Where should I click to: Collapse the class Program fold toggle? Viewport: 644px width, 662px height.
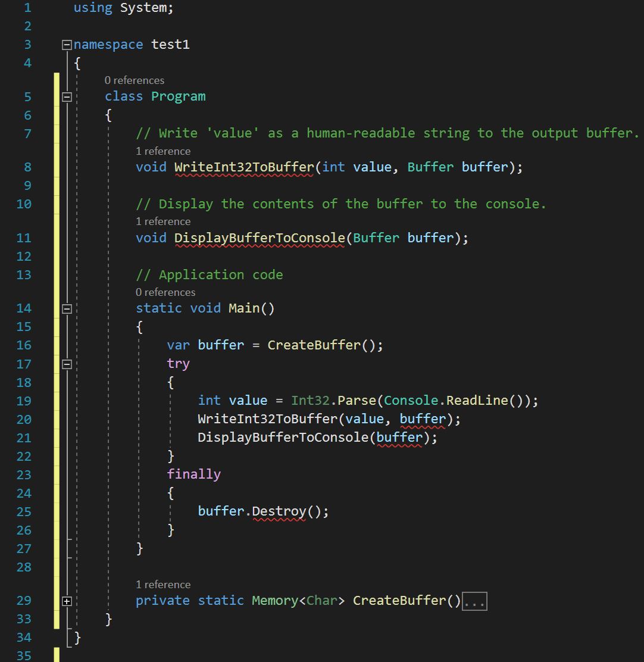click(67, 96)
